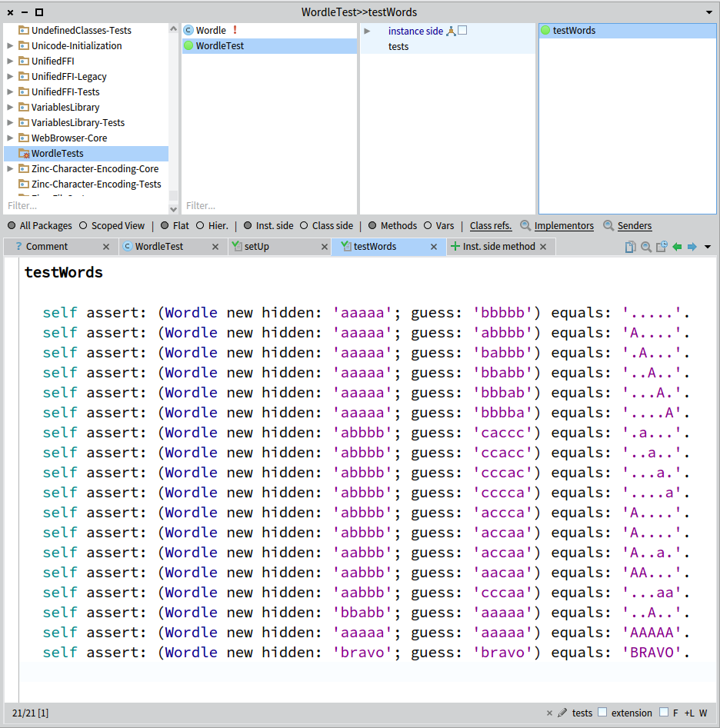Toggle the F checkbox in status bar
Viewport: 720px width, 728px height.
coord(664,712)
